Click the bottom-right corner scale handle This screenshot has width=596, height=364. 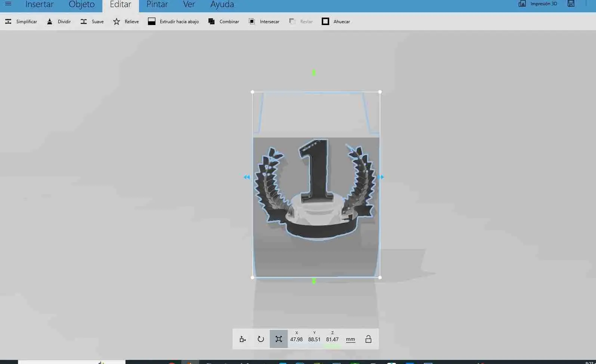380,277
